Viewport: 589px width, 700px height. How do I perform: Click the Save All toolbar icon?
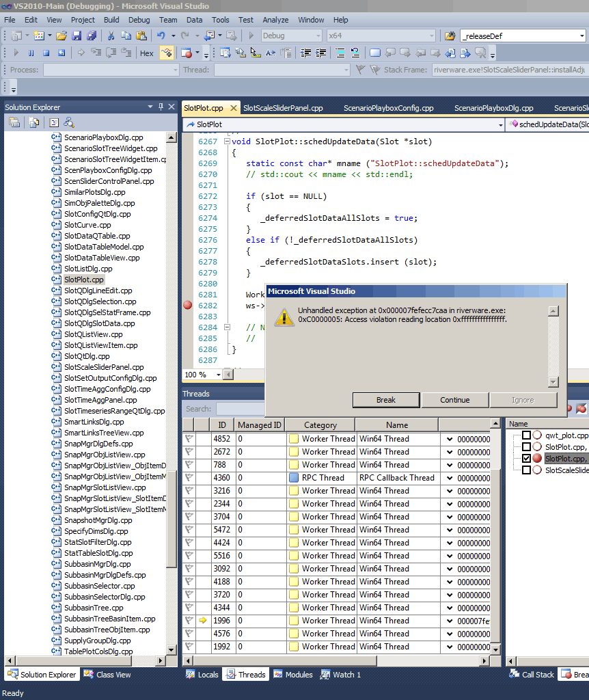[92, 36]
